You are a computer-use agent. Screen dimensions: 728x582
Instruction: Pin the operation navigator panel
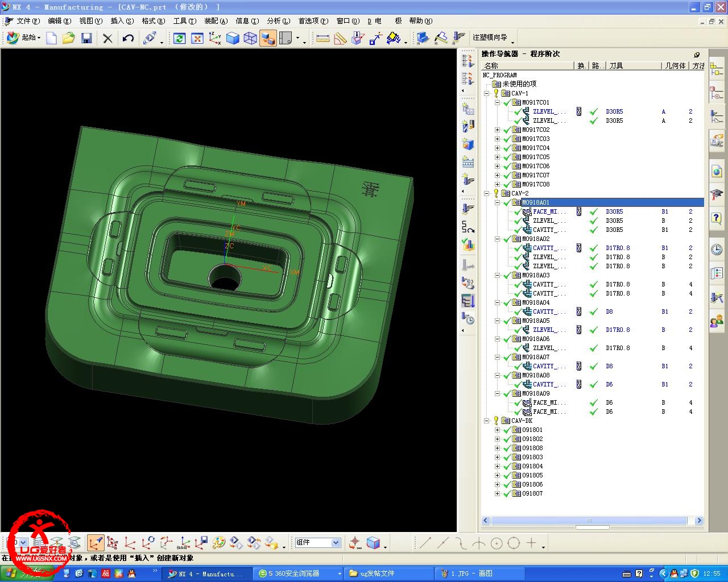[697, 55]
